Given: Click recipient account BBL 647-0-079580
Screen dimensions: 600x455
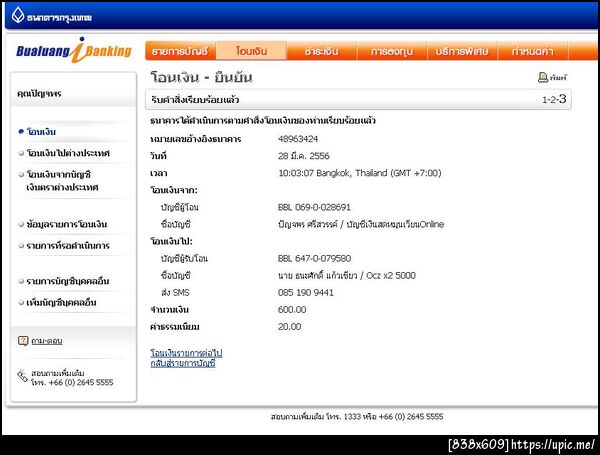Looking at the screenshot, I should click(314, 258).
